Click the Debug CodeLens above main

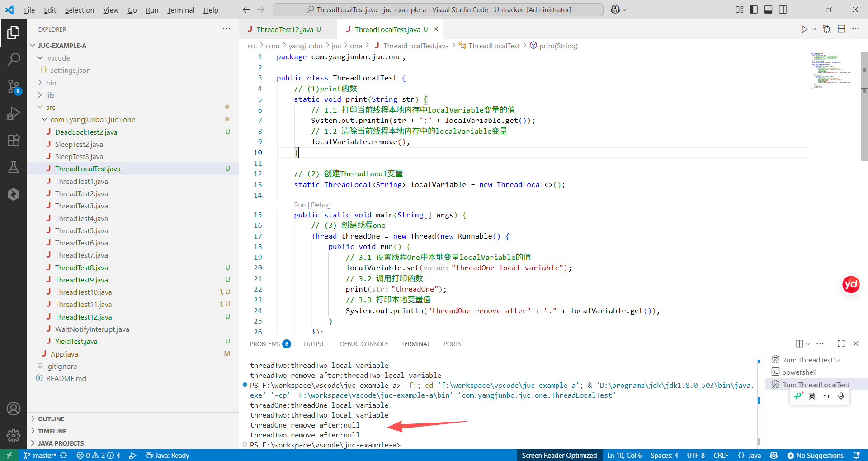click(321, 205)
